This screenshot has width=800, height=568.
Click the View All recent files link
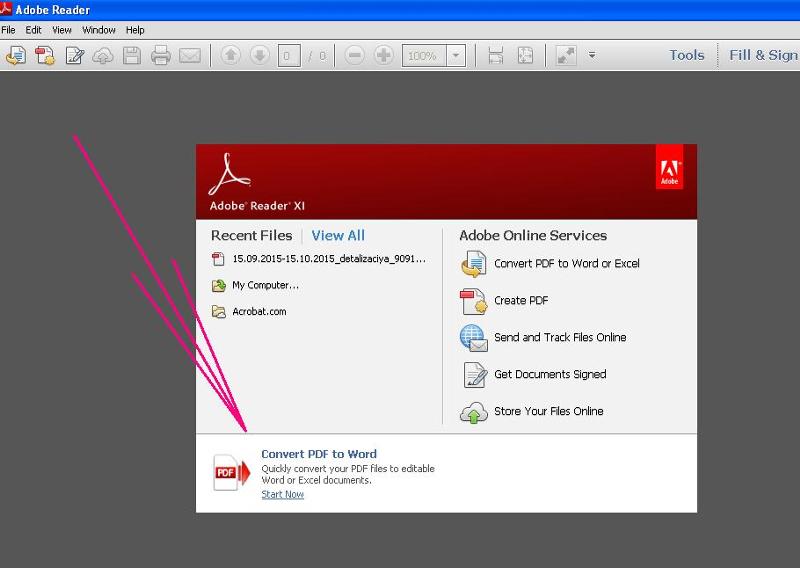tap(338, 236)
